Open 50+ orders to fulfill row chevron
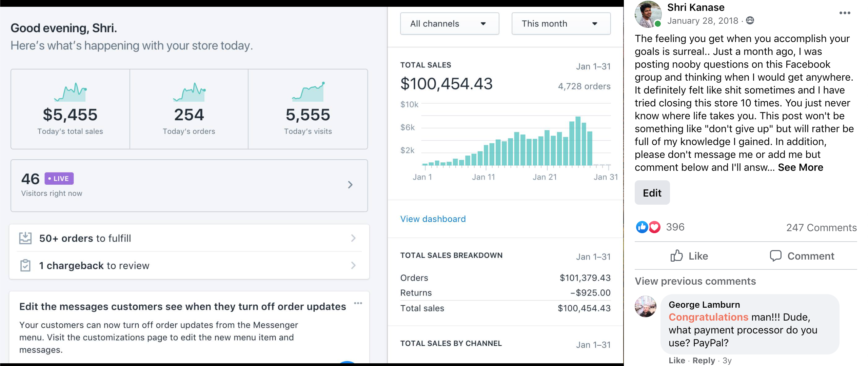868x366 pixels. [353, 238]
